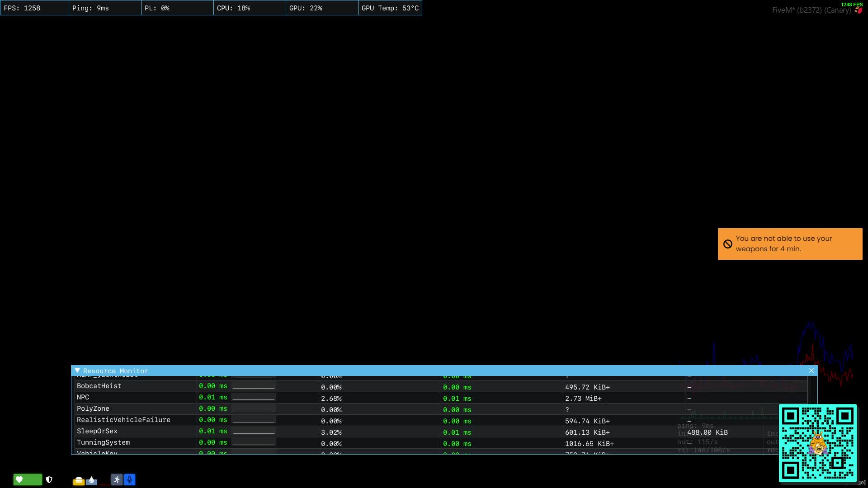Click the weapon prohibited icon in notification

727,244
